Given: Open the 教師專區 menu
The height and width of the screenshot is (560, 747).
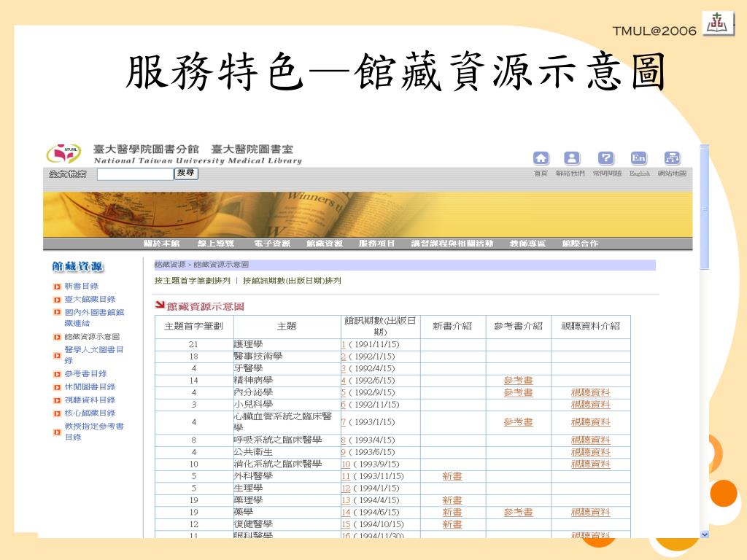Looking at the screenshot, I should (527, 244).
